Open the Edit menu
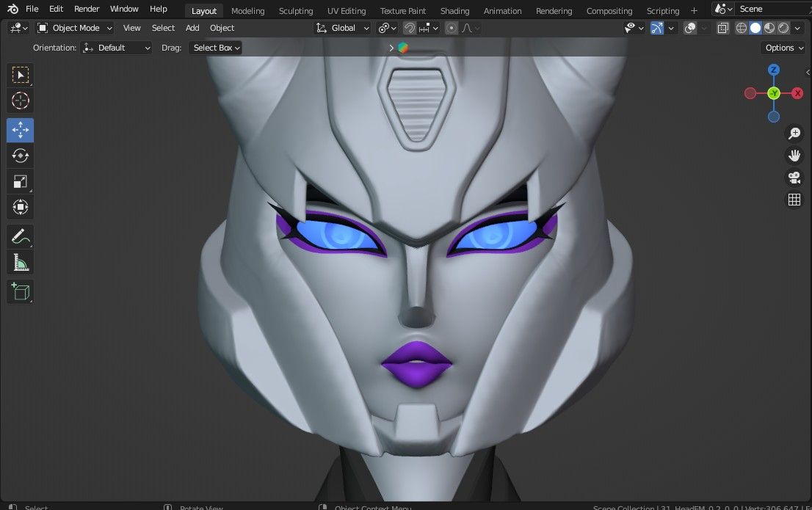Image resolution: width=812 pixels, height=510 pixels. pos(56,9)
